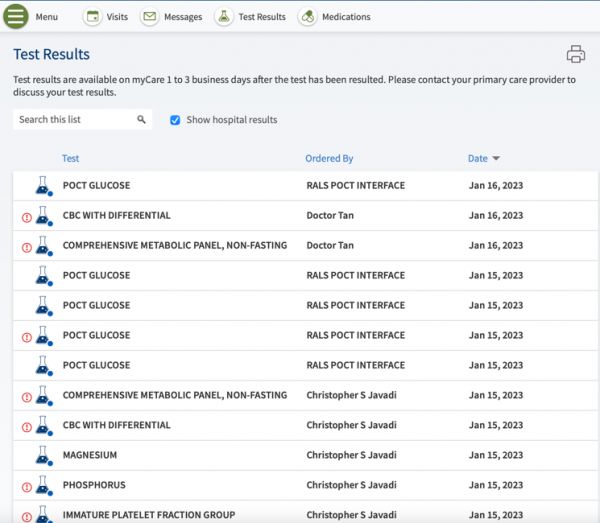Screen dimensions: 600x523
Task: Click RALS POCT INTERFACE on Jan 16 row
Action: (355, 186)
